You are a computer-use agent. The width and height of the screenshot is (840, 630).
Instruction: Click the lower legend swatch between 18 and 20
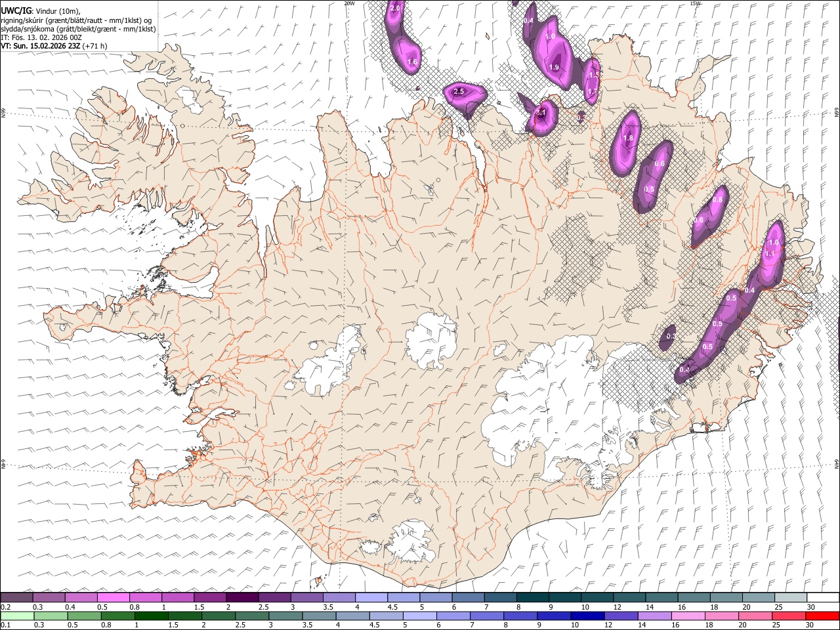[721, 616]
